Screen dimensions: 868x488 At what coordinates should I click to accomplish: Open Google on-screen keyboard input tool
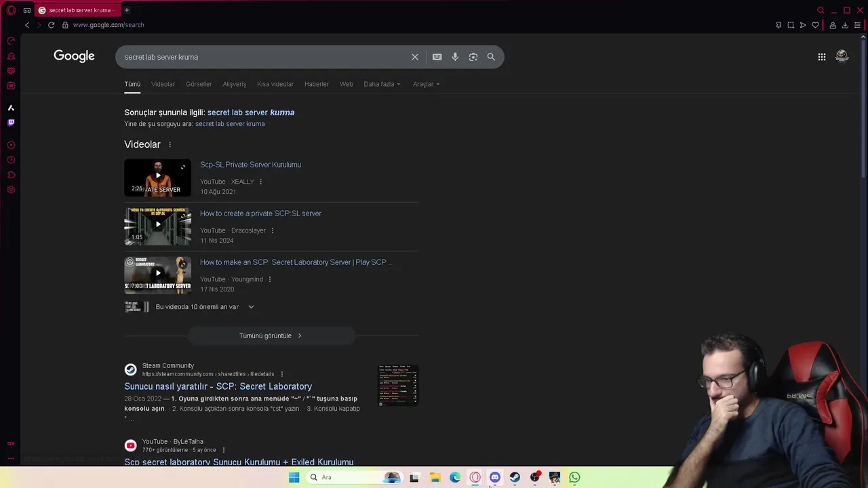click(x=437, y=57)
